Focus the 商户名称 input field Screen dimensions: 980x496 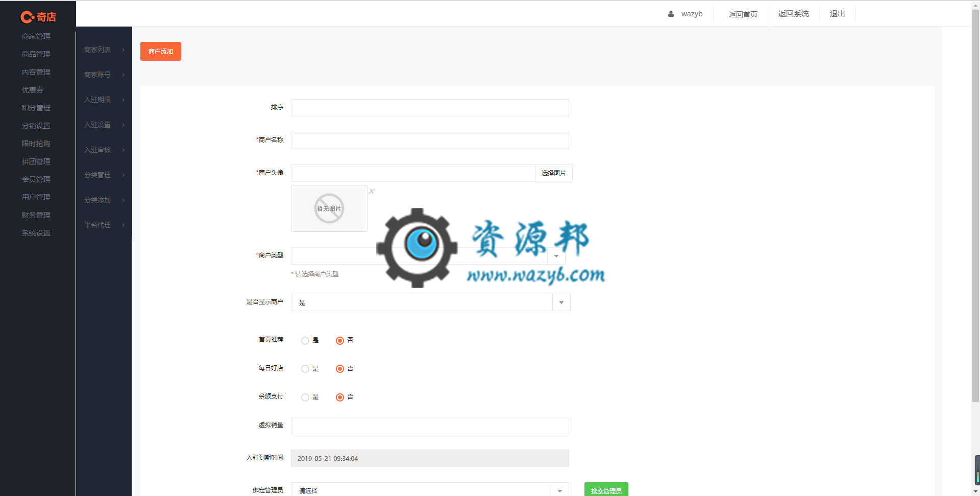point(430,140)
